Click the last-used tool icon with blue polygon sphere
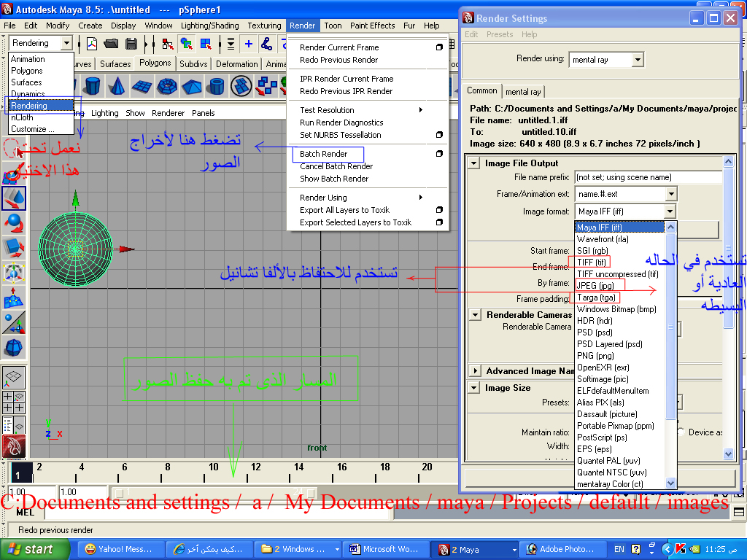 click(x=14, y=347)
